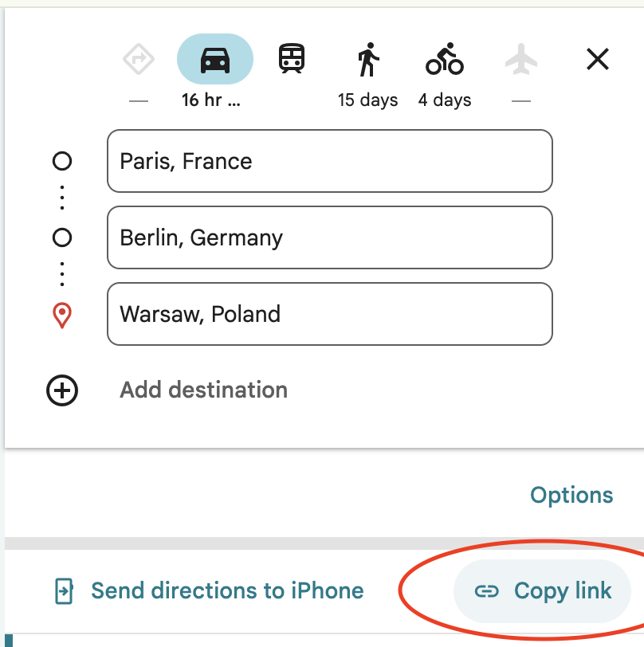Switch to Transit train mode

[x=292, y=59]
